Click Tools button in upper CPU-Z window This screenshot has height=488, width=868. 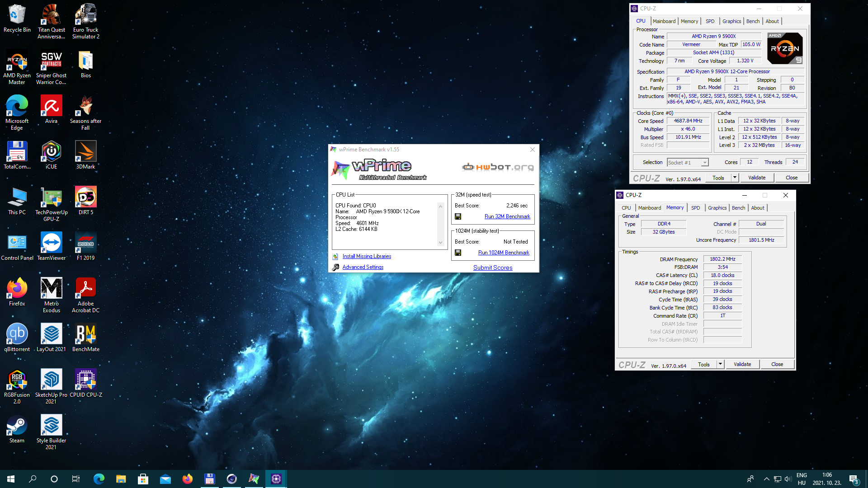point(718,178)
